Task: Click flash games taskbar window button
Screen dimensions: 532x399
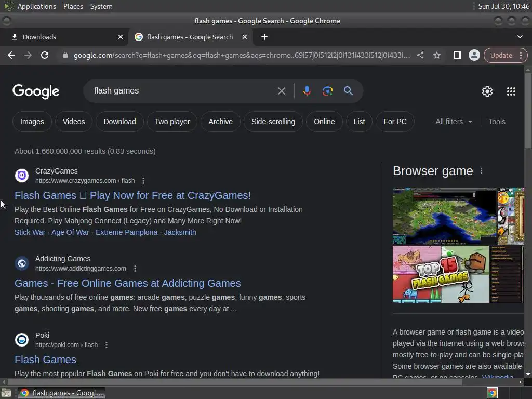Action: click(x=61, y=393)
